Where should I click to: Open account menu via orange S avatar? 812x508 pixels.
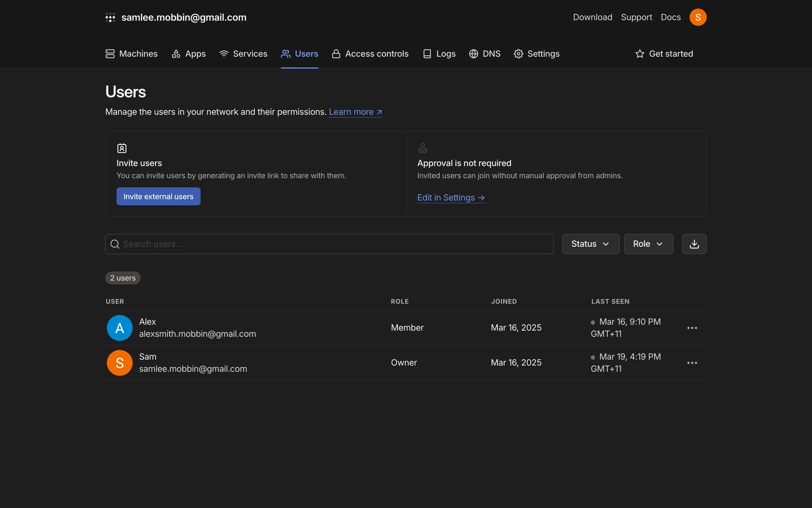pyautogui.click(x=698, y=17)
